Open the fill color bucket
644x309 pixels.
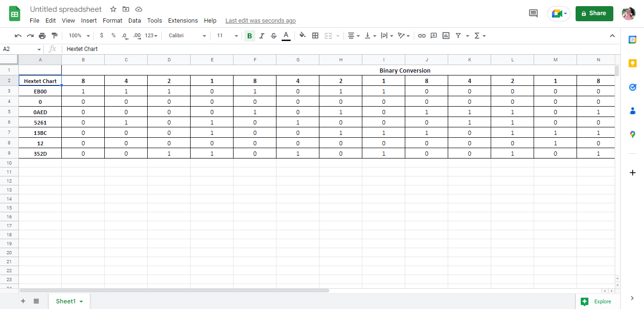302,35
